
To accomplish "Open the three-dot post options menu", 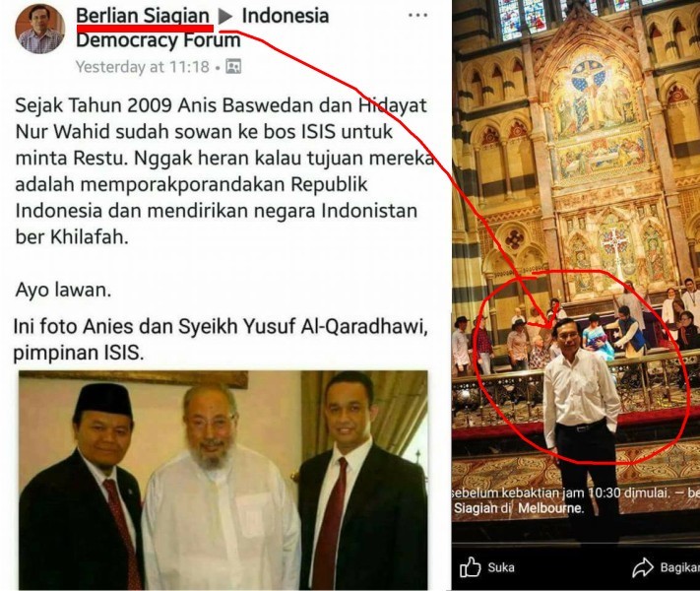I will 417,16.
